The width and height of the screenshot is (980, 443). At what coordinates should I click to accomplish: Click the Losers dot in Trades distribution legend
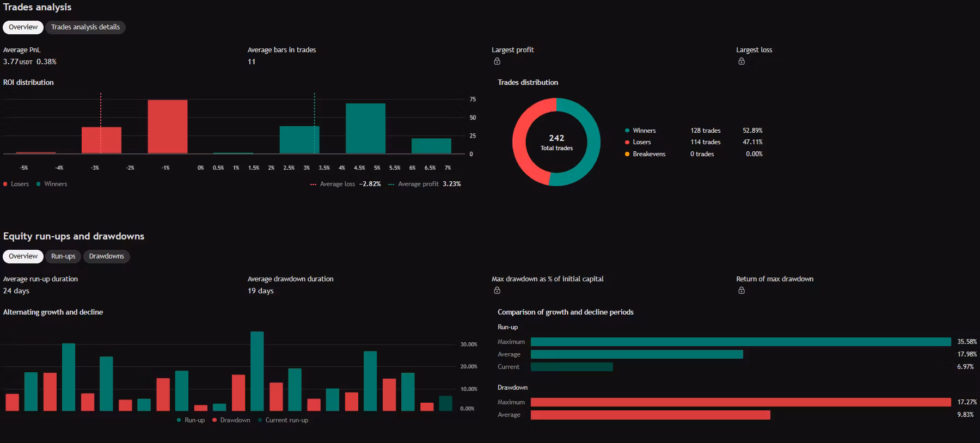pos(627,142)
